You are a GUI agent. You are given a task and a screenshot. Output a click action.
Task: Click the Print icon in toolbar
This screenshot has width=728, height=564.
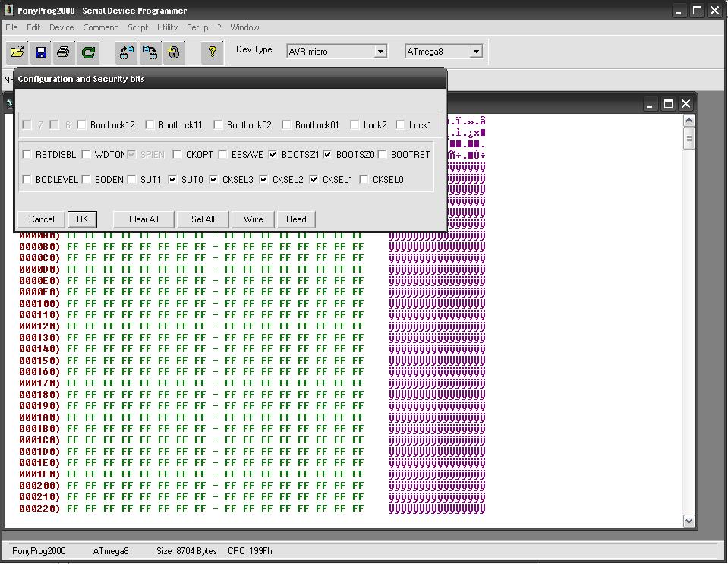pyautogui.click(x=64, y=52)
